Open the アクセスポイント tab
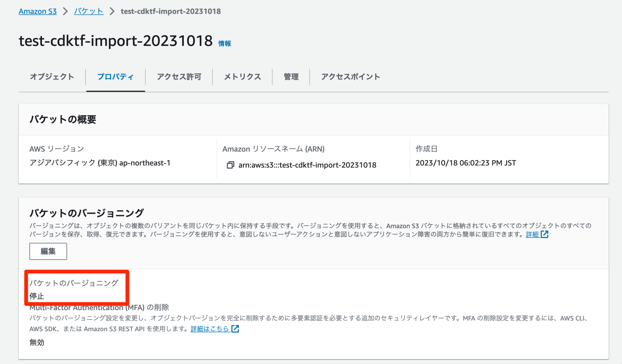This screenshot has height=364, width=622. [350, 77]
